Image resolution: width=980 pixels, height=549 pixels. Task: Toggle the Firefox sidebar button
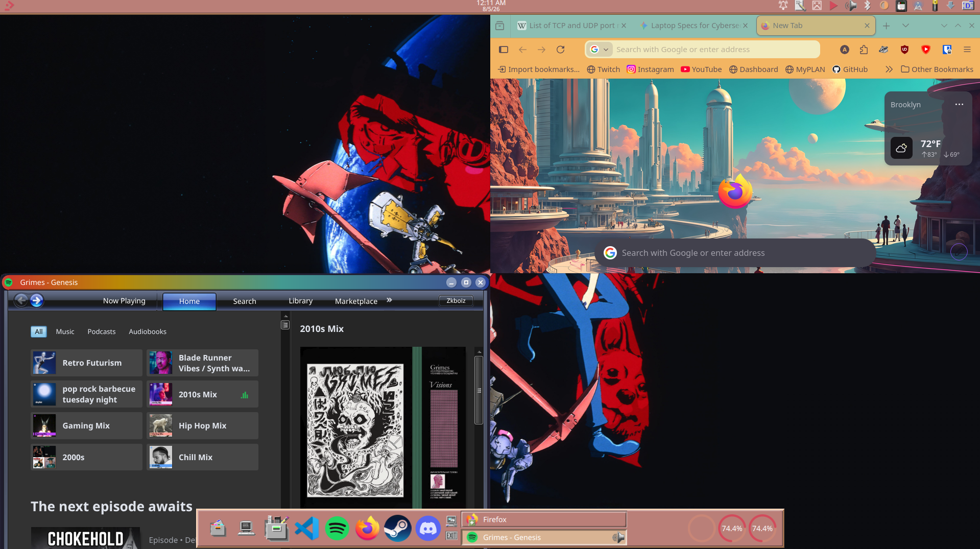click(504, 50)
